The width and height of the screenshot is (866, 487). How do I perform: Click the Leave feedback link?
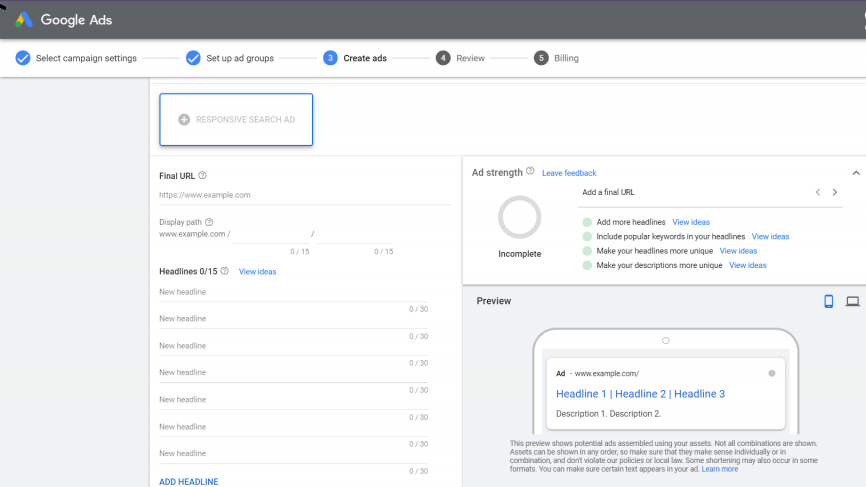point(569,173)
